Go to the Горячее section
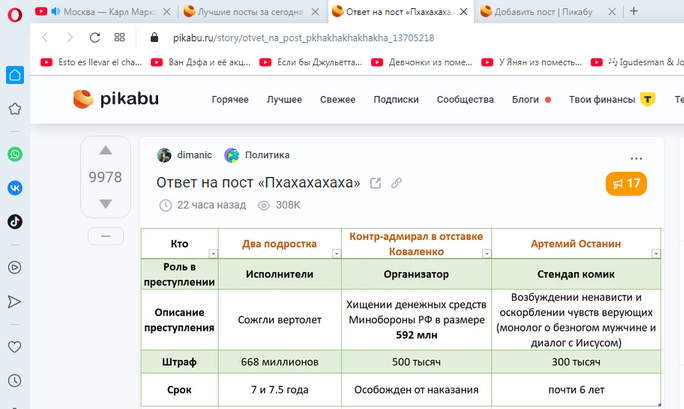Image resolution: width=684 pixels, height=409 pixels. point(230,100)
